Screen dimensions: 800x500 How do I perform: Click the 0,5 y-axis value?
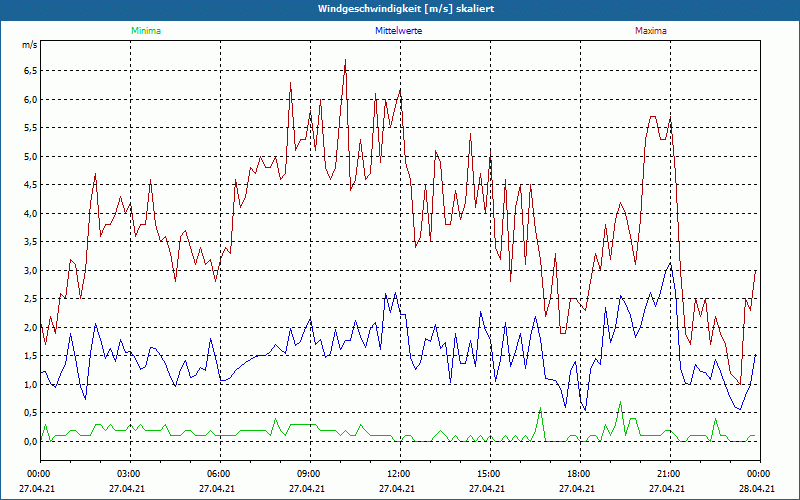31,413
